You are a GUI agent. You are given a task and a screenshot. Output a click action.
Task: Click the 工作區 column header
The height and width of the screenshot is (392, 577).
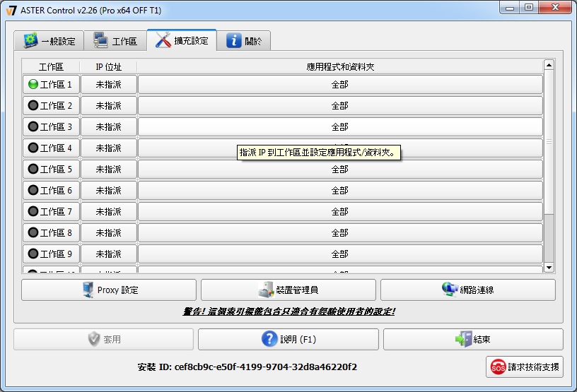click(51, 67)
